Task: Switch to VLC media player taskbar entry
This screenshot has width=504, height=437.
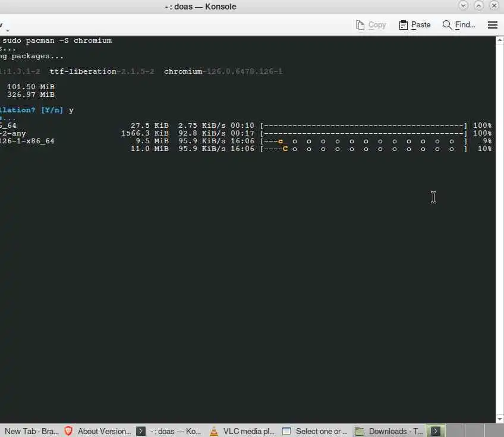Action: [x=249, y=431]
